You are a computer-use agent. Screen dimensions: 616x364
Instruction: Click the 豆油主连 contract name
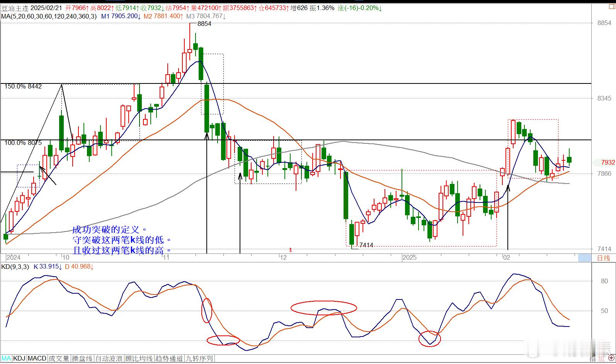click(x=14, y=8)
